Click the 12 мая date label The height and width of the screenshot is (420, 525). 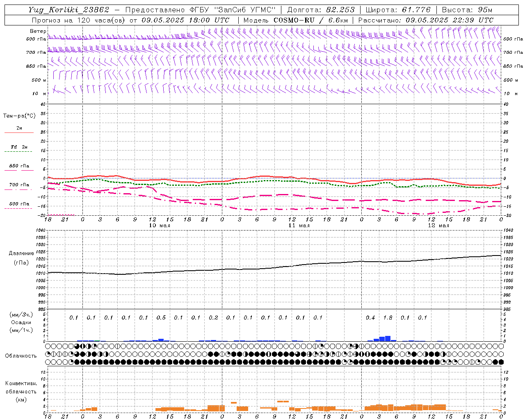pyautogui.click(x=438, y=226)
